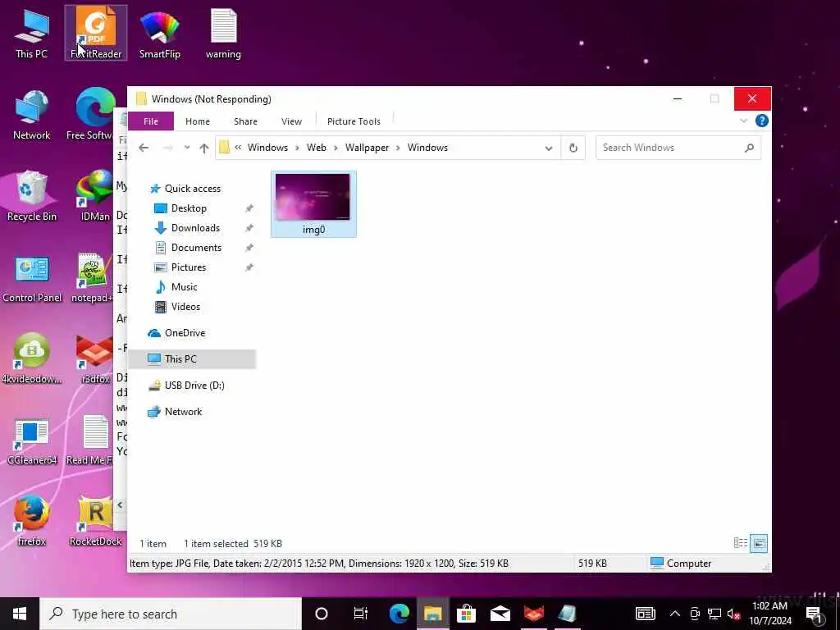The width and height of the screenshot is (840, 630).
Task: Expand the ribbon with the chevron
Action: (x=743, y=121)
